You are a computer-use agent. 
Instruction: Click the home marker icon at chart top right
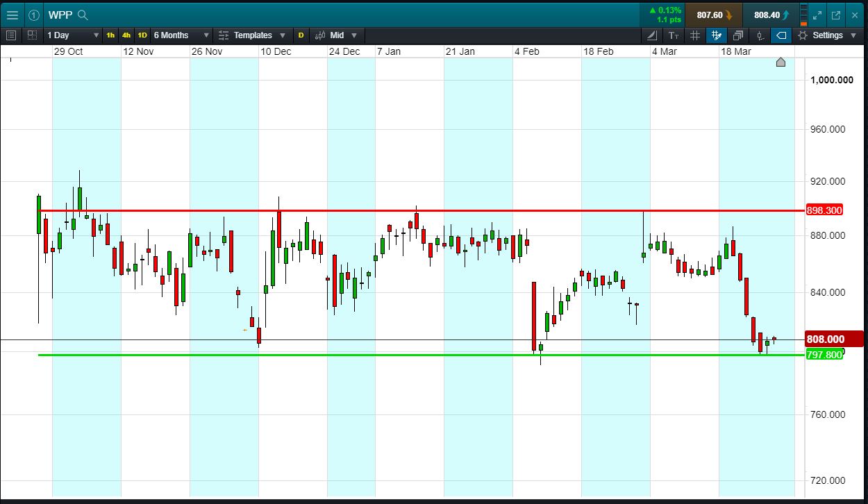click(x=781, y=62)
